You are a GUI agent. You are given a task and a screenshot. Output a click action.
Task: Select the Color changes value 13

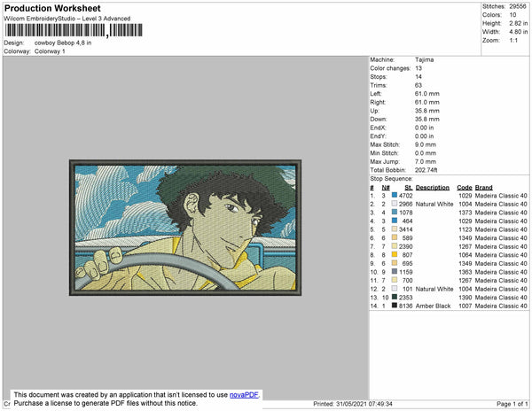pyautogui.click(x=419, y=68)
